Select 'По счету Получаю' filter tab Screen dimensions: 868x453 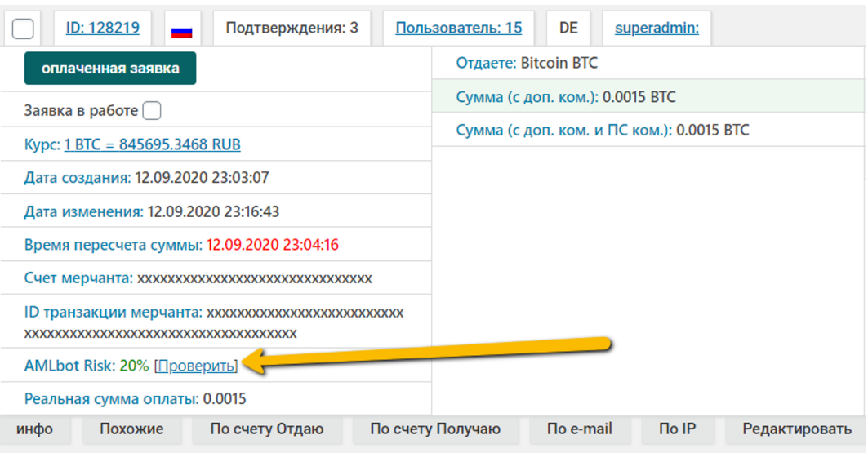434,429
